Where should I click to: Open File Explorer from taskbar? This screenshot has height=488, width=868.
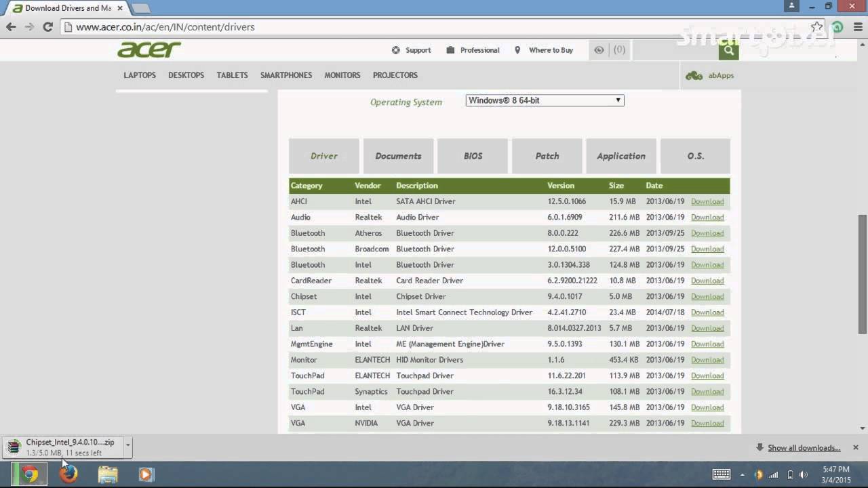pos(108,474)
